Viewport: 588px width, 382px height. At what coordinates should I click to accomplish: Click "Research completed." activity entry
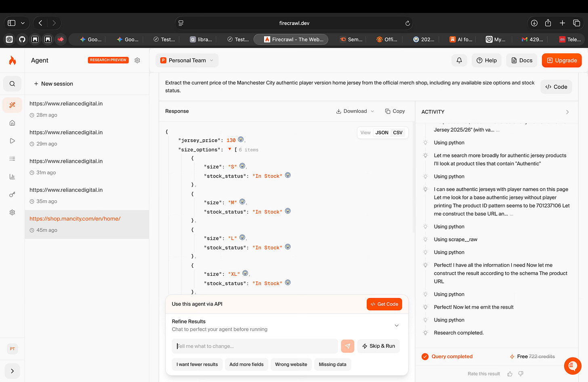(x=459, y=333)
